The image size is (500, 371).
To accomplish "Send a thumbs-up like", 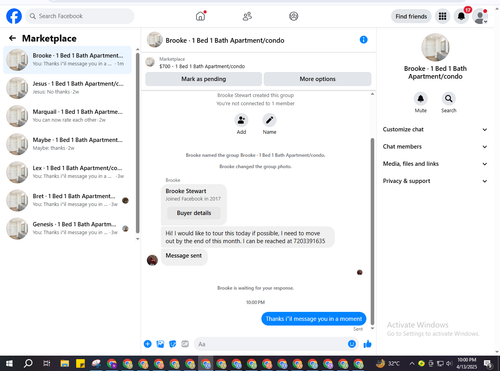I will point(367,344).
